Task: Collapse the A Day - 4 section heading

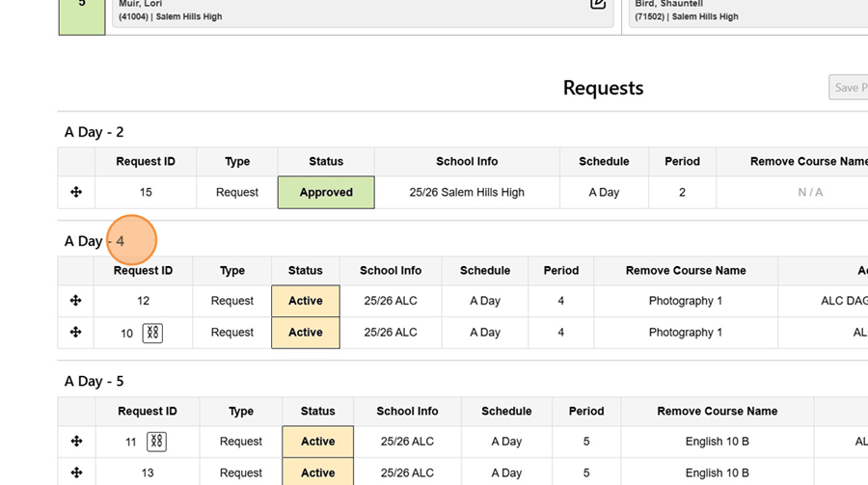Action: pos(95,241)
